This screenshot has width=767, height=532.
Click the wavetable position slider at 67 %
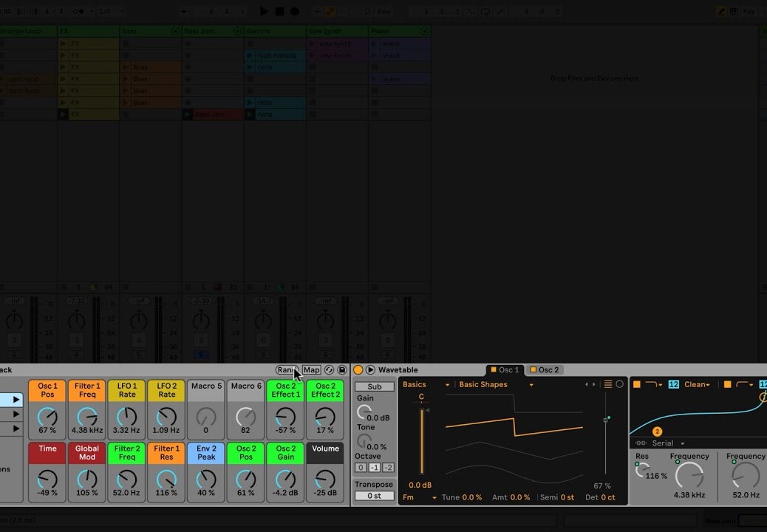(606, 434)
